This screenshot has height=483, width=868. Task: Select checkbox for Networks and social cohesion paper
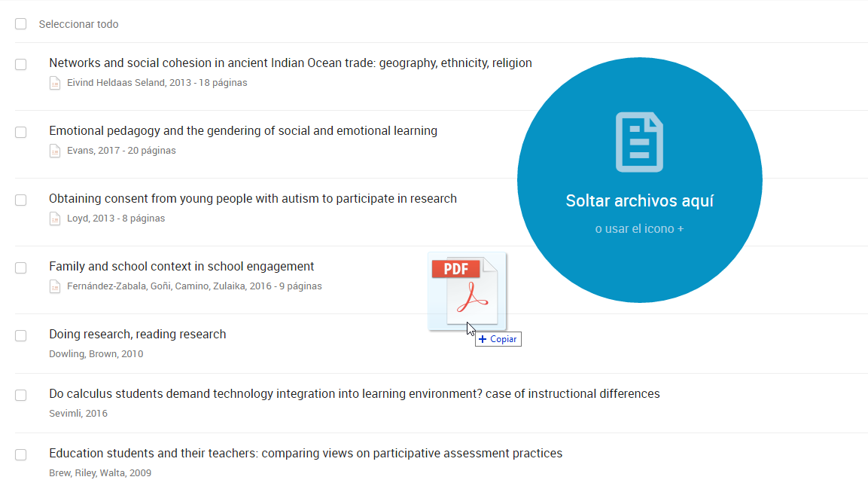21,65
